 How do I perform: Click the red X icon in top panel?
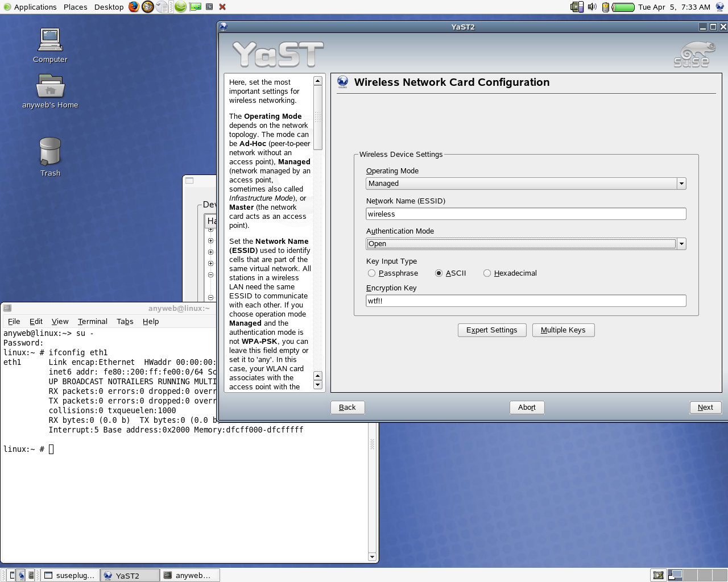click(222, 7)
